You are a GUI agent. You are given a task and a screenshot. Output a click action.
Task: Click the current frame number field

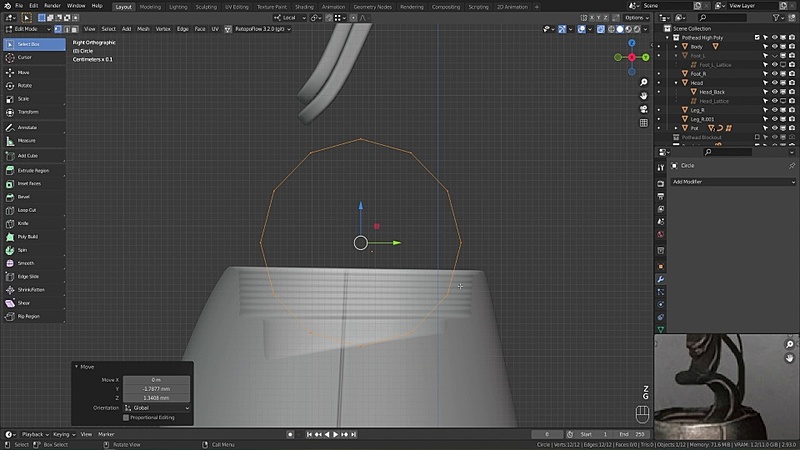click(x=547, y=434)
